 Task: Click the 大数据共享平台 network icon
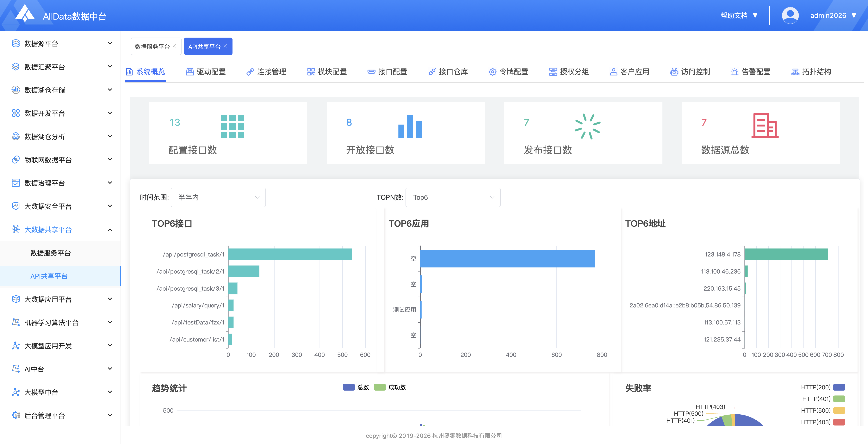pos(15,229)
